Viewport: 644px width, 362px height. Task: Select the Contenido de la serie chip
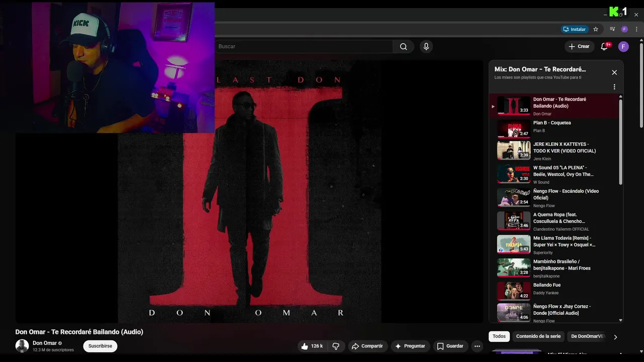click(x=538, y=336)
